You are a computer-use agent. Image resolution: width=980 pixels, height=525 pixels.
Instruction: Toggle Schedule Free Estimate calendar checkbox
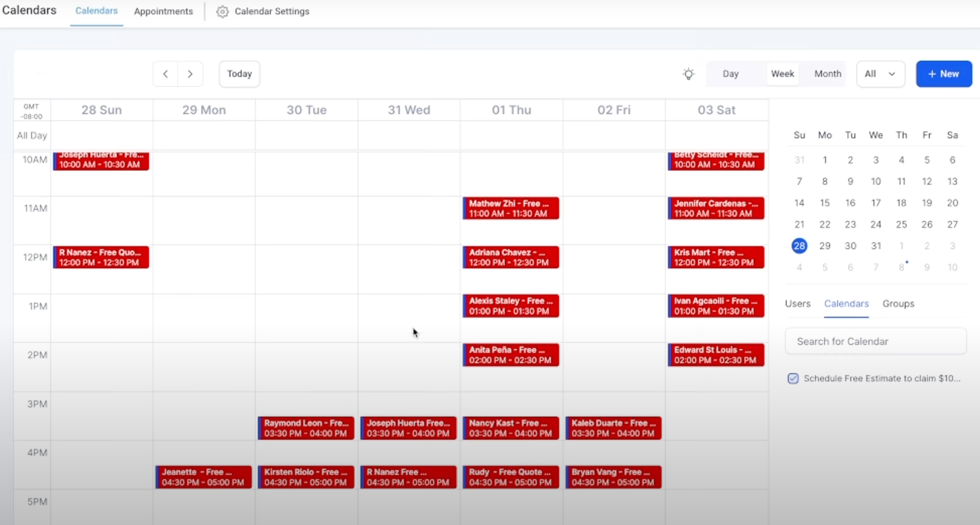coord(793,379)
